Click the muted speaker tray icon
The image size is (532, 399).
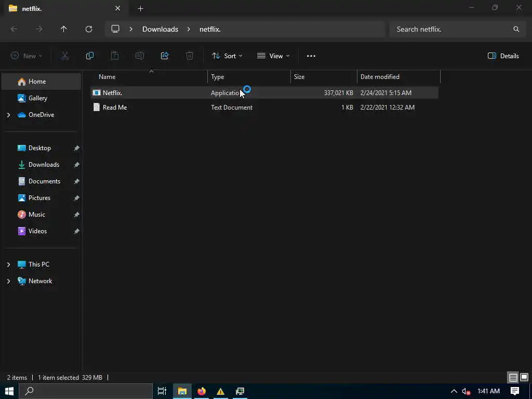click(x=466, y=392)
